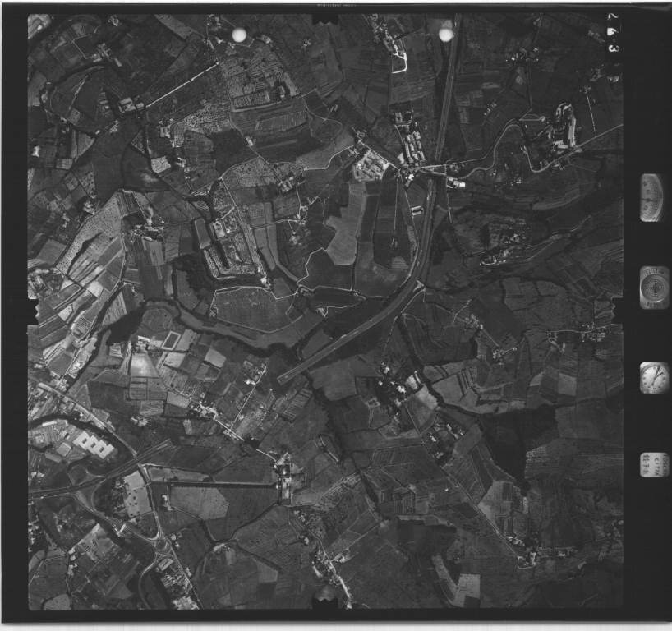Click the curved road interchange at bottom left
The width and height of the screenshot is (672, 631).
156,544
